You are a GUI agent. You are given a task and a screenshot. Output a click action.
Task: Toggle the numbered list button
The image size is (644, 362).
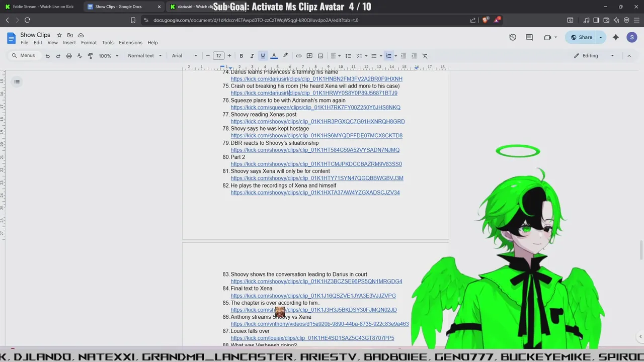tap(388, 56)
